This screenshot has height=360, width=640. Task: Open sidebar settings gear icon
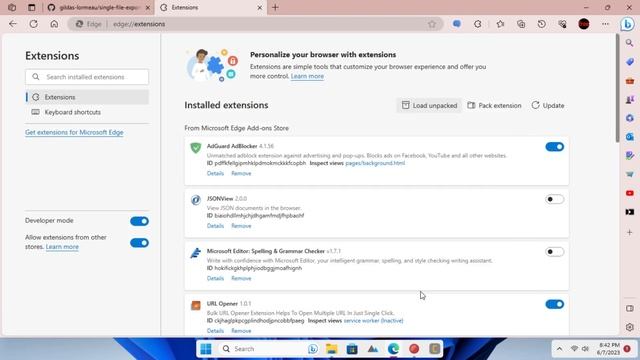point(630,327)
